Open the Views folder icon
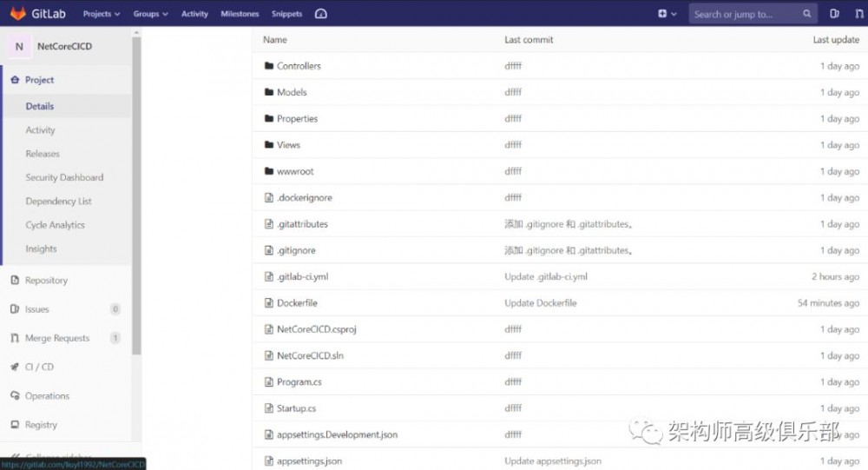Screen dimensions: 868x470 pyautogui.click(x=269, y=145)
